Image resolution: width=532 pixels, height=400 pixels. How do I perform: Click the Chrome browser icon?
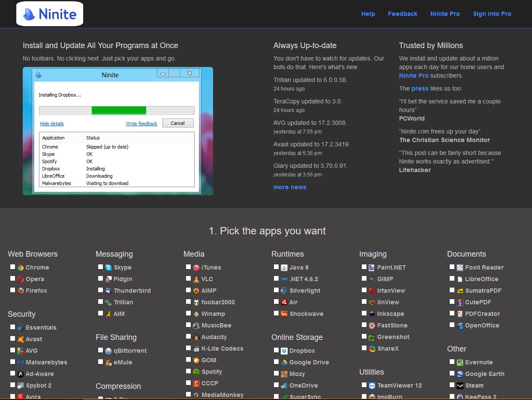pos(21,267)
